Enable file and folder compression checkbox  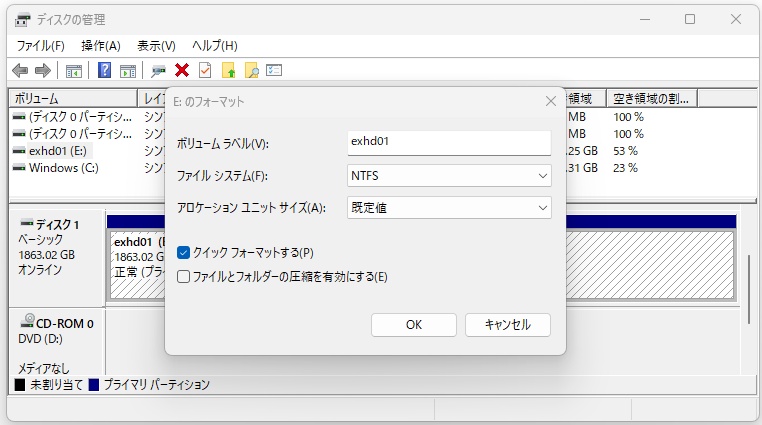coord(183,277)
